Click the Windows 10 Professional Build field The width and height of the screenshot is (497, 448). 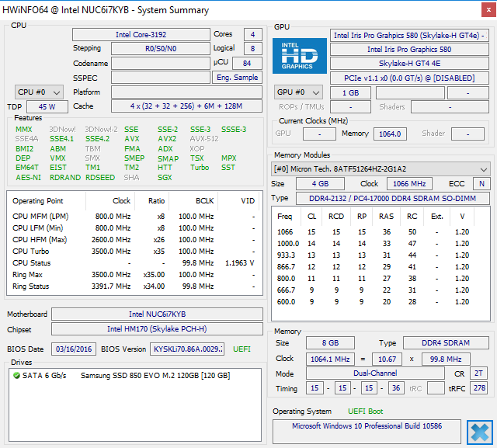(x=367, y=432)
